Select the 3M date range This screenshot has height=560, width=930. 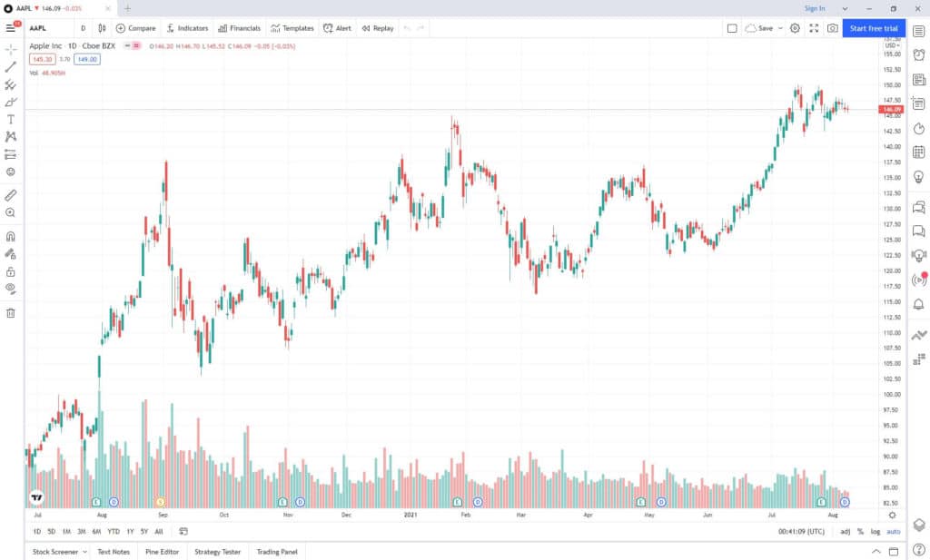pos(81,532)
